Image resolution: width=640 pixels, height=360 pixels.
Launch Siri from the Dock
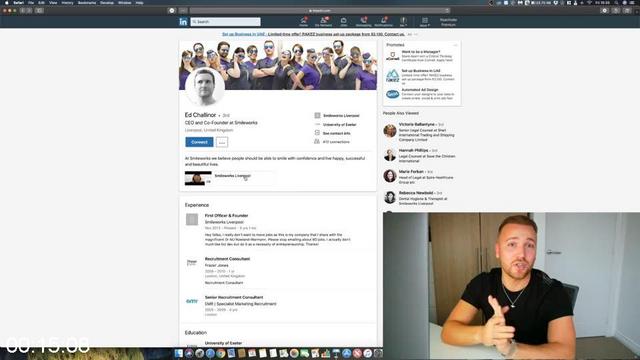(x=189, y=353)
